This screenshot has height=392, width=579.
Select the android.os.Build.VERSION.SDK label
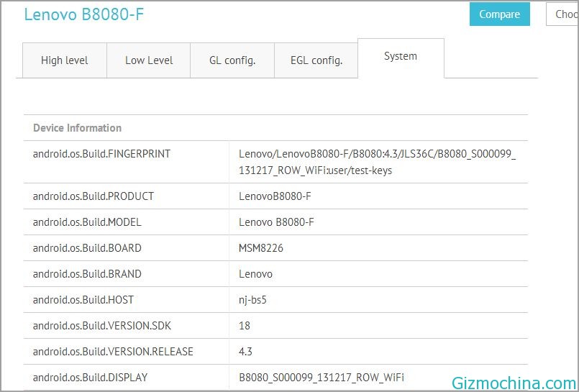pyautogui.click(x=102, y=326)
